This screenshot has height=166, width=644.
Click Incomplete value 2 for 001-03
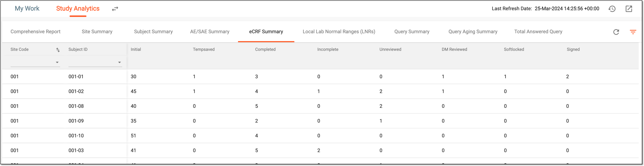[319, 151]
